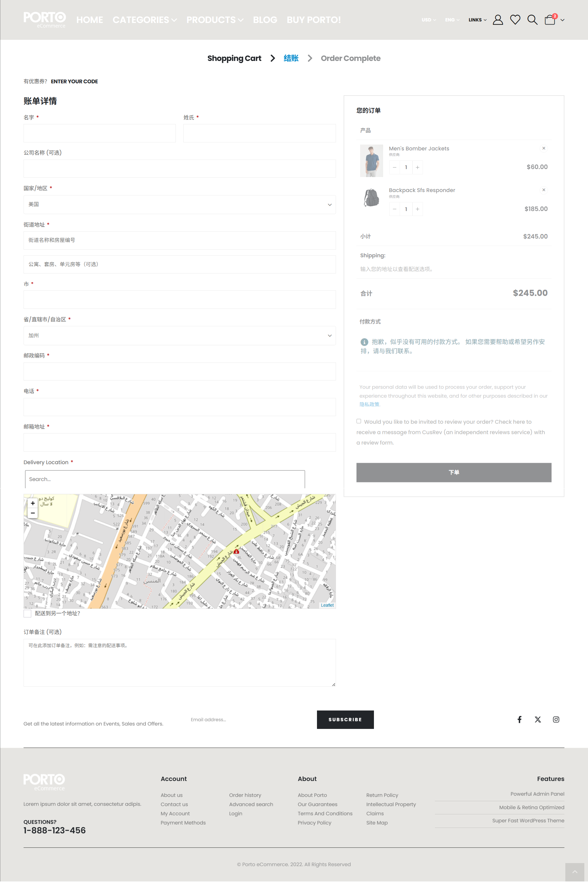The image size is (588, 883).
Task: Remove Men's Bomber Jackets from order
Action: [543, 149]
